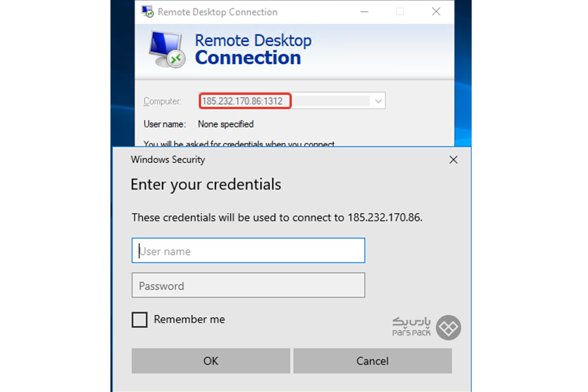Click the 'Computer:' label
The image size is (588, 392).
[163, 101]
